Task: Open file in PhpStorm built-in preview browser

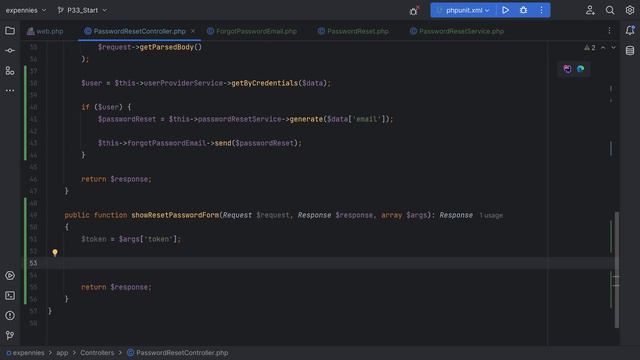Action: point(567,69)
